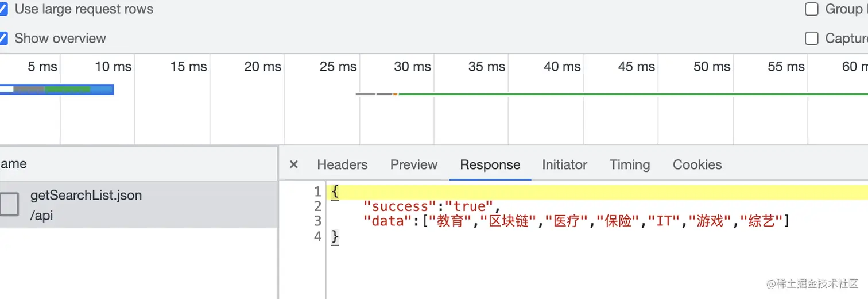Screen dimensions: 868x299
Task: Close the request details panel
Action: [x=294, y=164]
